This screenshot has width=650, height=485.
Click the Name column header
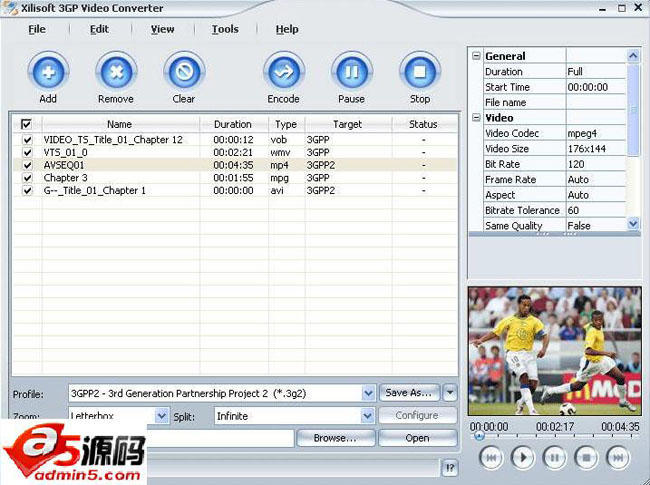(119, 124)
